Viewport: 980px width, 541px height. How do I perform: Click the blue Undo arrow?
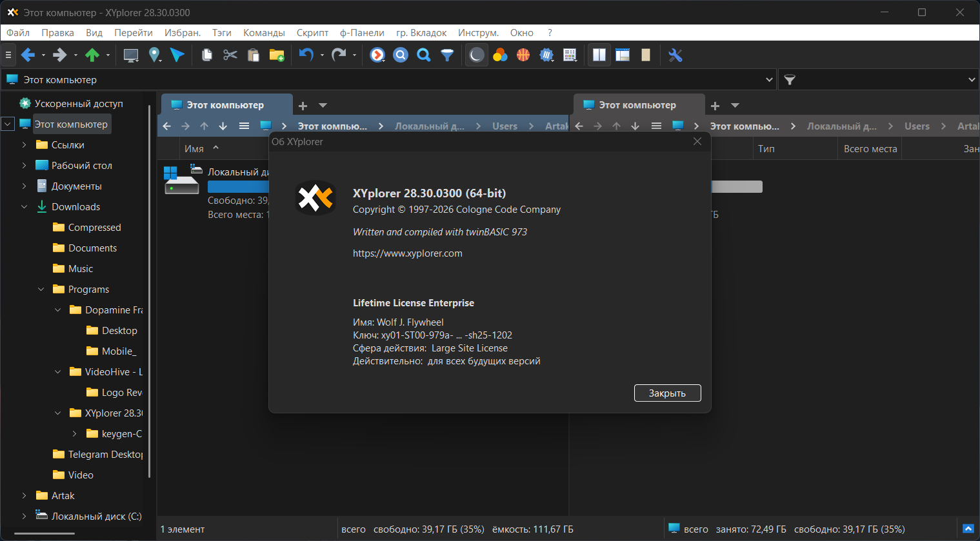click(x=306, y=55)
